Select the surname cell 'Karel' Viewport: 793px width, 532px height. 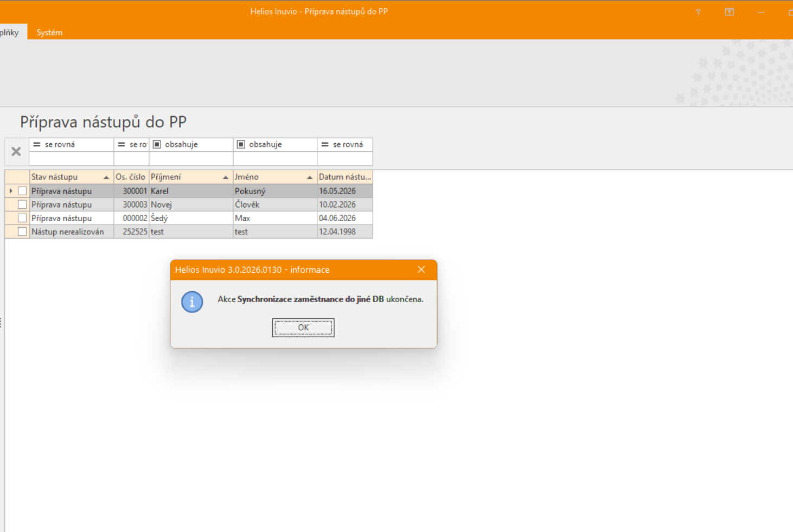pyautogui.click(x=191, y=191)
